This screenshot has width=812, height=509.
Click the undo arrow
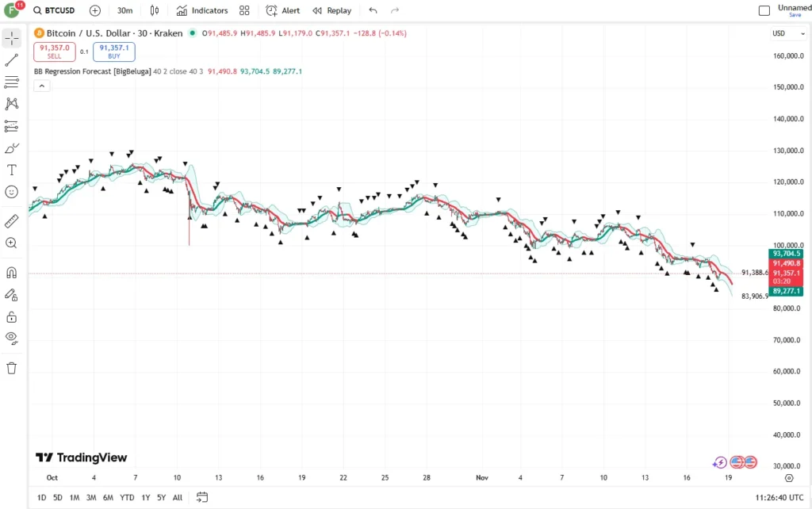[x=373, y=10]
